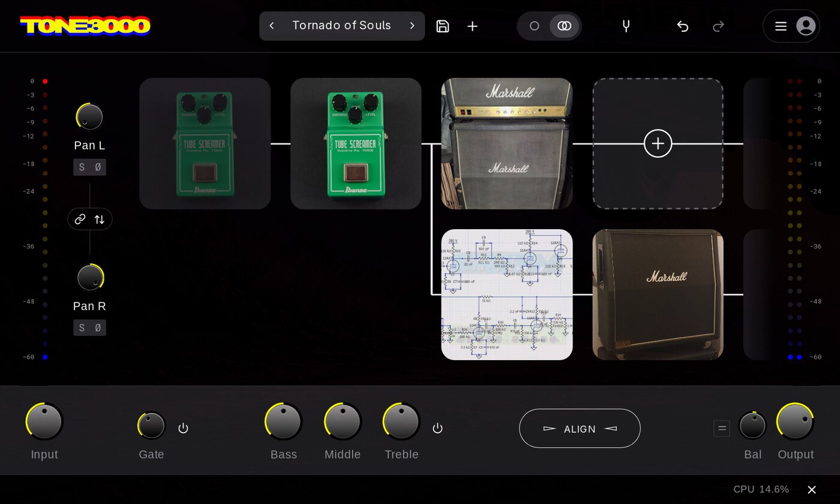The height and width of the screenshot is (504, 840).
Task: Undo the last change
Action: [682, 26]
